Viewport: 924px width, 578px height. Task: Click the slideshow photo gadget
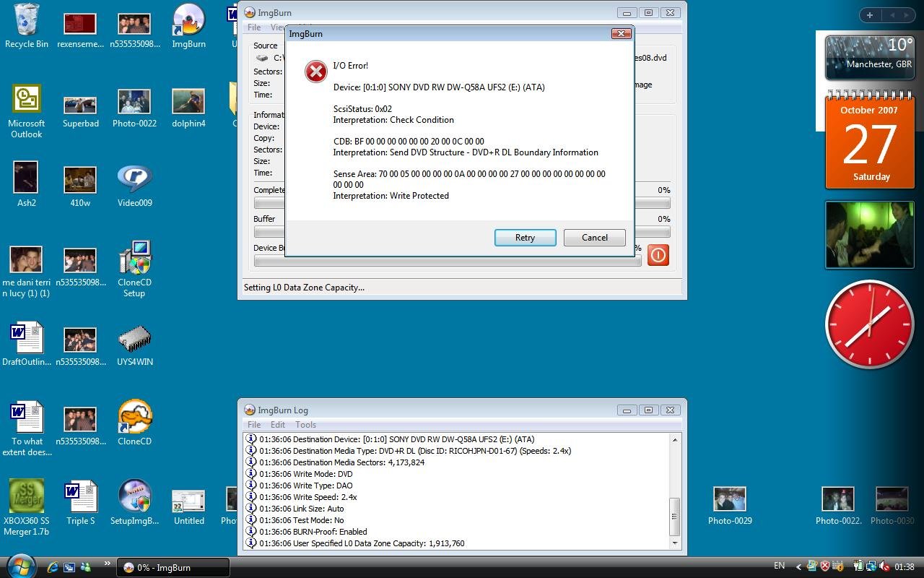pos(869,235)
